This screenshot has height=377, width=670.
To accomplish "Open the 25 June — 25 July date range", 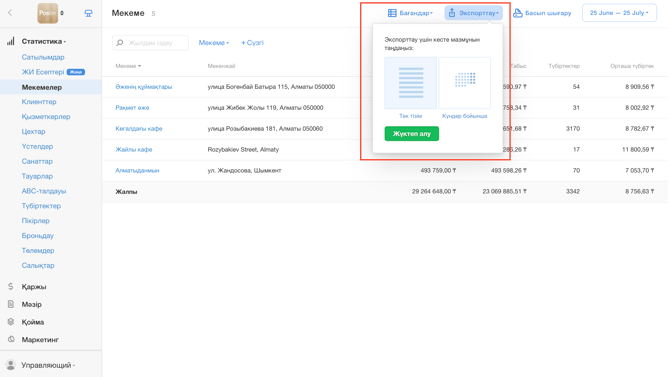I will (619, 13).
